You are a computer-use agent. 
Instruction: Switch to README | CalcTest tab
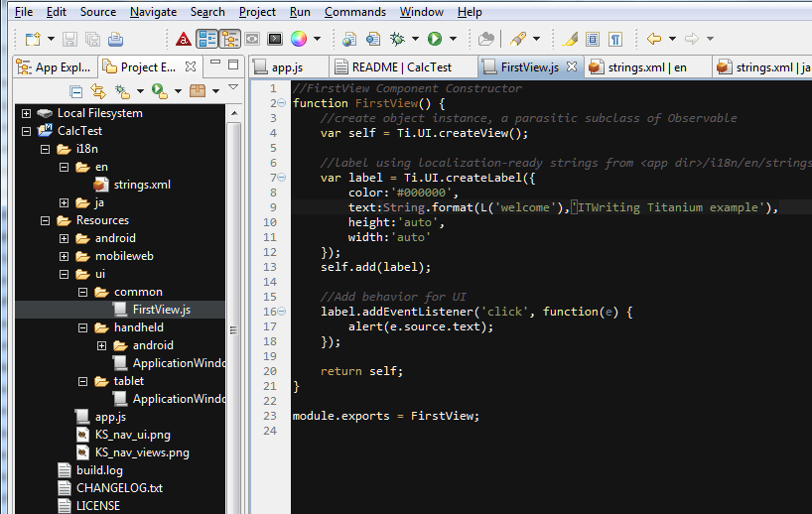coord(402,67)
